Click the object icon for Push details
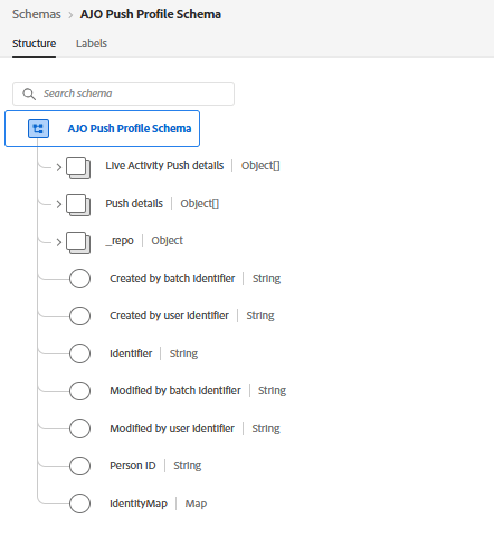 (79, 205)
